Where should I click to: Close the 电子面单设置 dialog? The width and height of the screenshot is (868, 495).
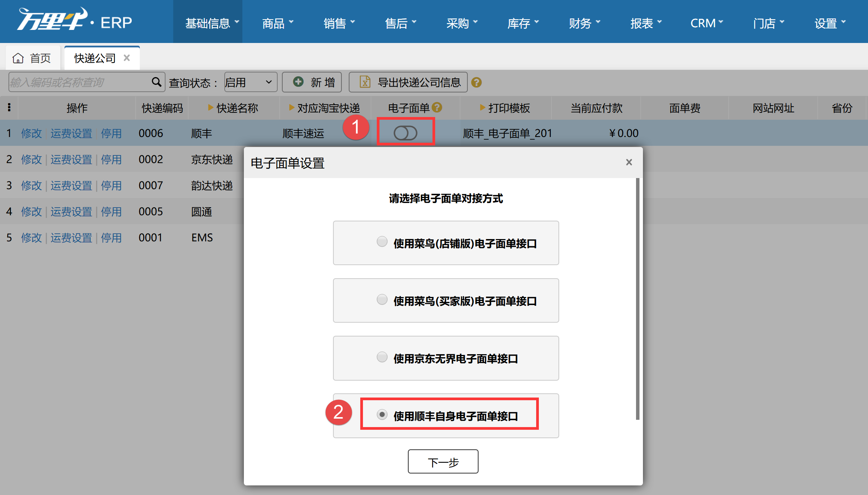click(629, 162)
